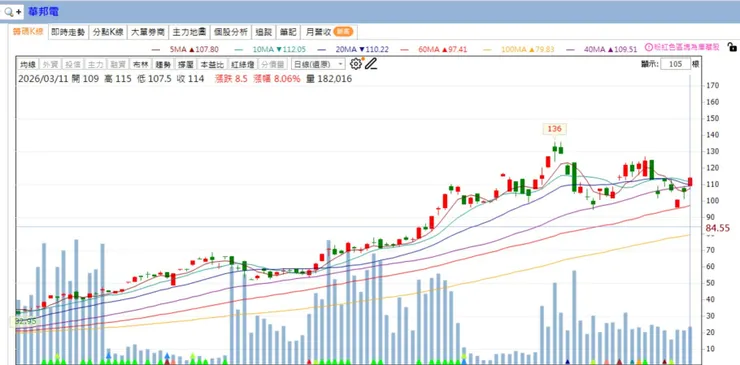Toggle the 主力 overlay button
Screen dimensions: 740x365
click(x=95, y=64)
